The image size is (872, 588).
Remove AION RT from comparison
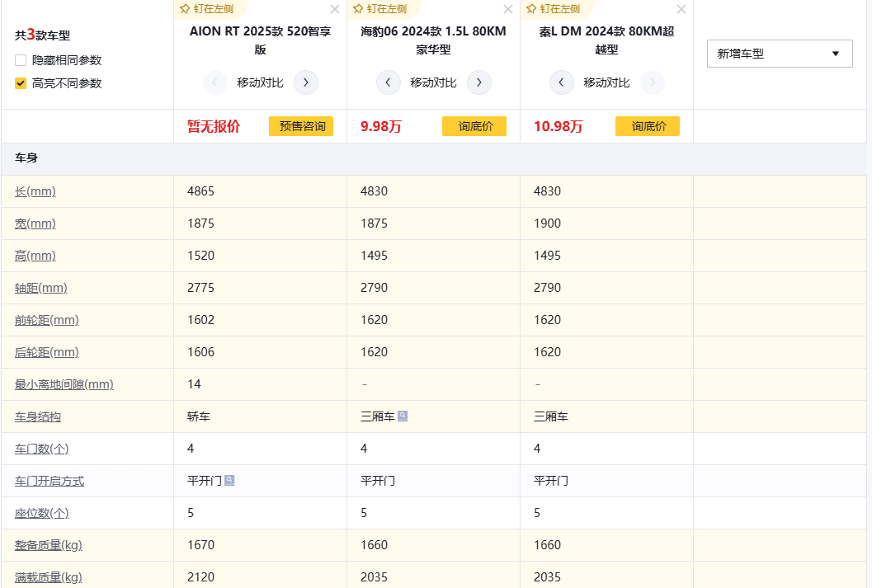[x=334, y=9]
